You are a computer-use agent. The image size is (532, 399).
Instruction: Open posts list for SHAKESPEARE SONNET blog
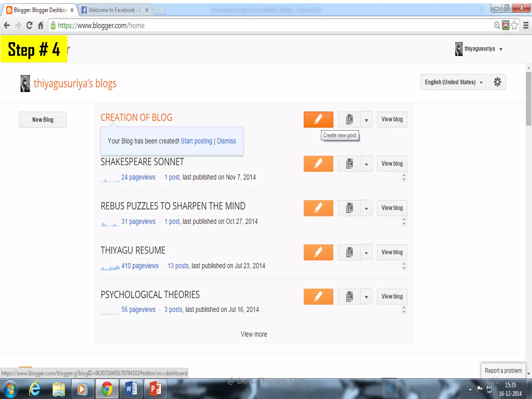(x=349, y=164)
